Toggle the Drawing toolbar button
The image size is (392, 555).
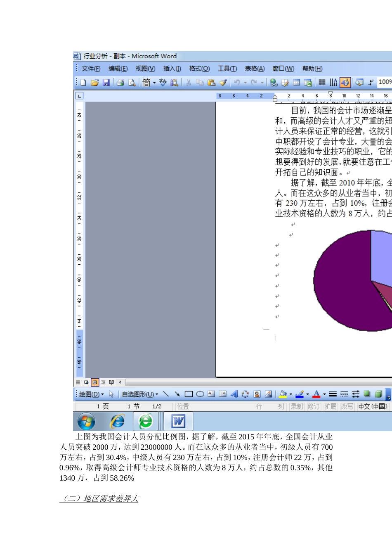point(345,83)
